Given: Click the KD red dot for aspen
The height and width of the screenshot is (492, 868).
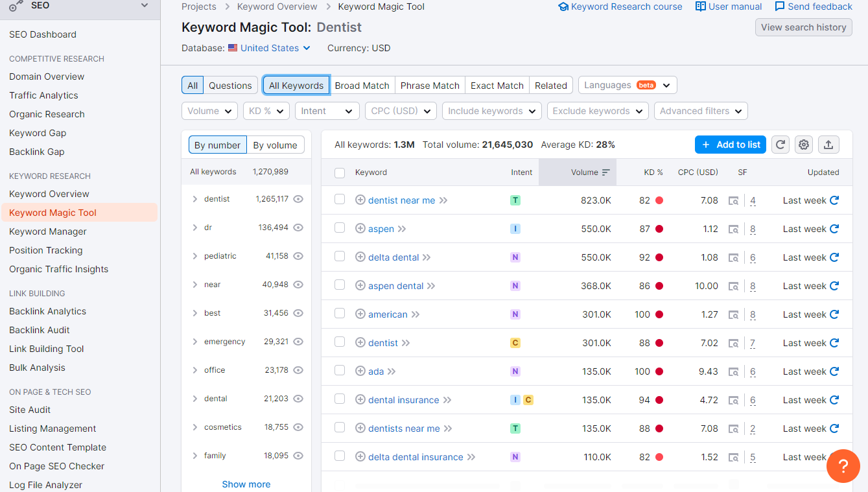Looking at the screenshot, I should pyautogui.click(x=659, y=229).
